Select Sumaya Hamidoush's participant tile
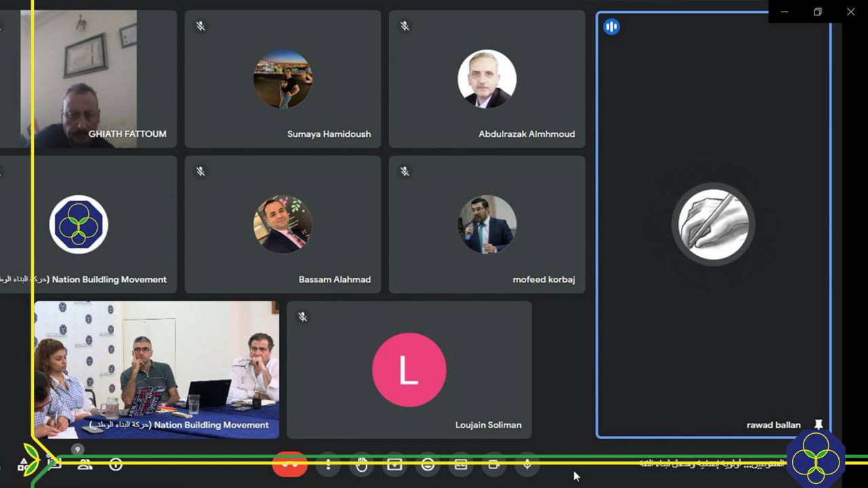 click(283, 79)
